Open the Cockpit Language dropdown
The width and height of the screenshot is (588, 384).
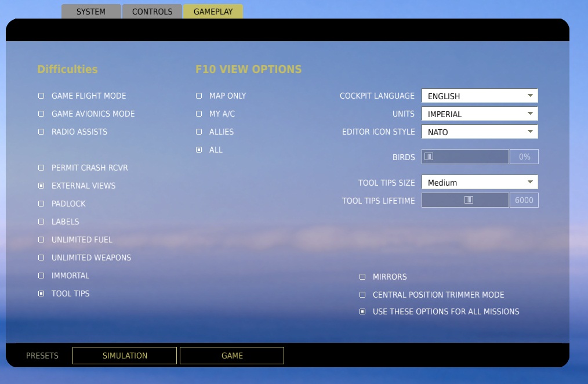pyautogui.click(x=480, y=96)
